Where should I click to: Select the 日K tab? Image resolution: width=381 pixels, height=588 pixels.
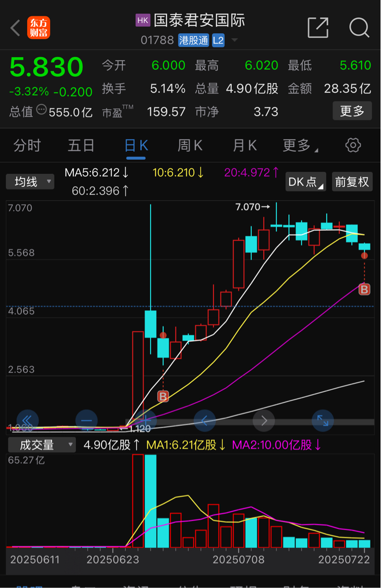point(136,145)
